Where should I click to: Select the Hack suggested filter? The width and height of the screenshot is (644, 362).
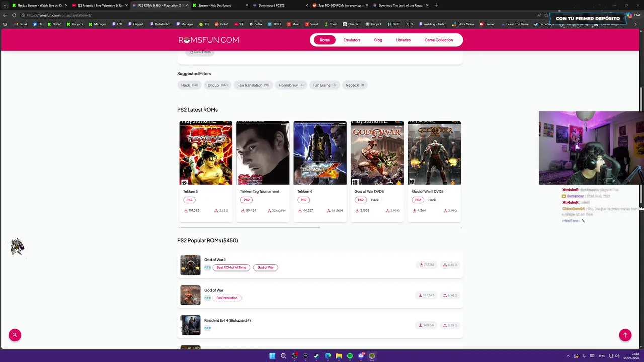click(189, 85)
